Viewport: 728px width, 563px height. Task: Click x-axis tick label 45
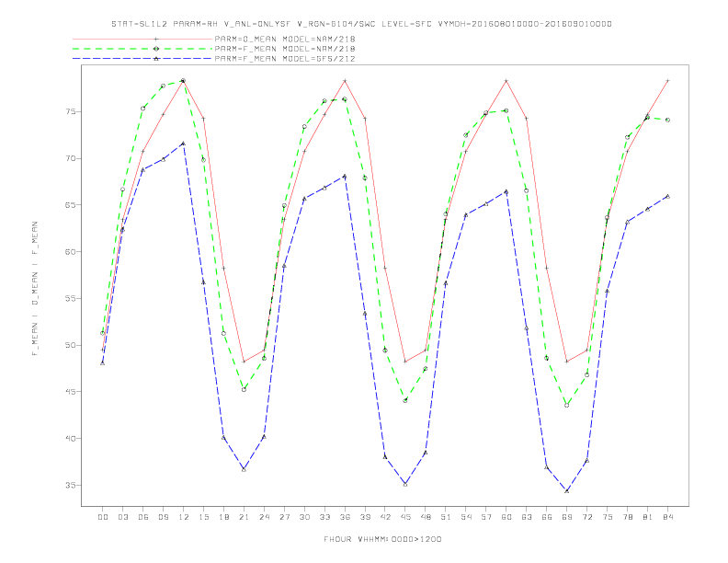point(405,517)
